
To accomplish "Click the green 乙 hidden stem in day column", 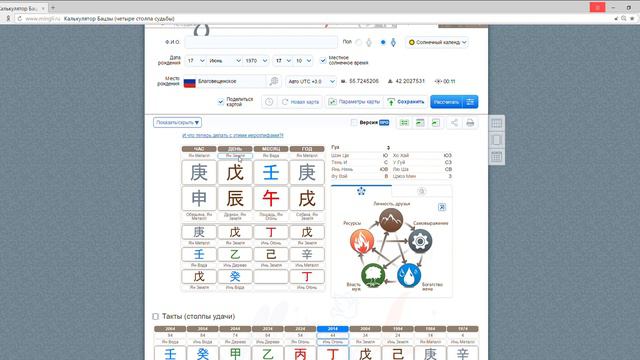I will coord(235,254).
